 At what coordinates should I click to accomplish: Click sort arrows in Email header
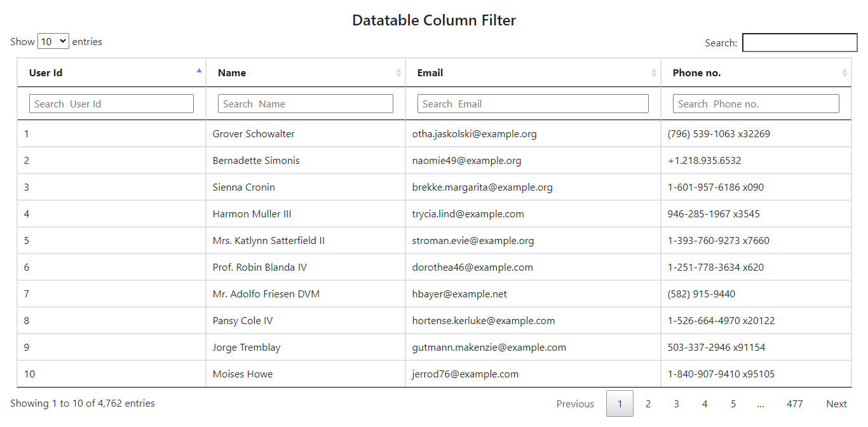click(x=654, y=73)
